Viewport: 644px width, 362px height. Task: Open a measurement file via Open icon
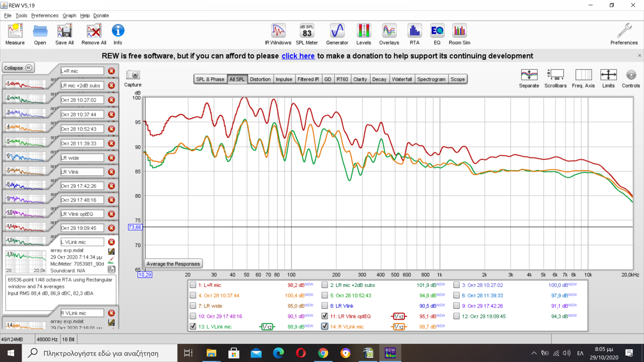click(40, 34)
